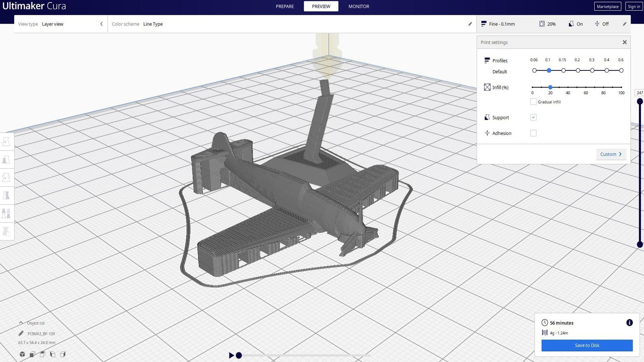Image resolution: width=644 pixels, height=362 pixels.
Task: Edit the PI3MK2_BF-109 job name pencil
Action: (x=21, y=334)
